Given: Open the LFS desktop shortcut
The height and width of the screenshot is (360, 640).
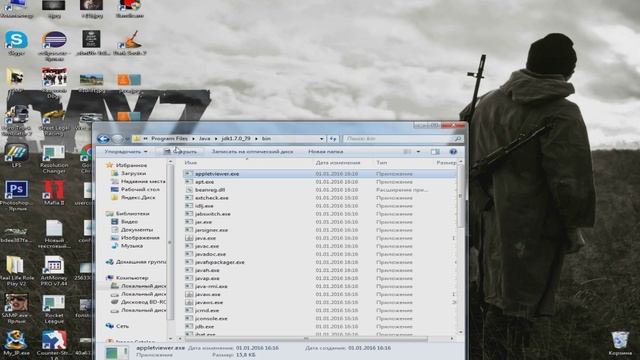Looking at the screenshot, I should coord(16,156).
